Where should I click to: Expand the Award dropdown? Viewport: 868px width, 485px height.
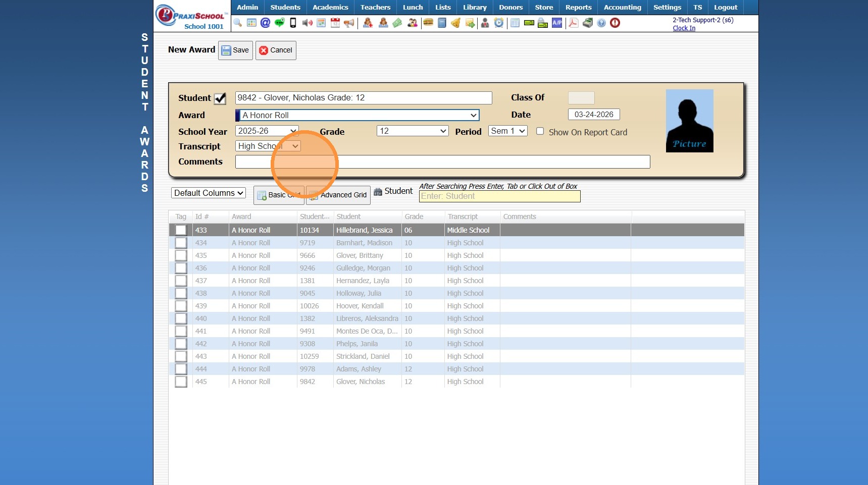(358, 115)
